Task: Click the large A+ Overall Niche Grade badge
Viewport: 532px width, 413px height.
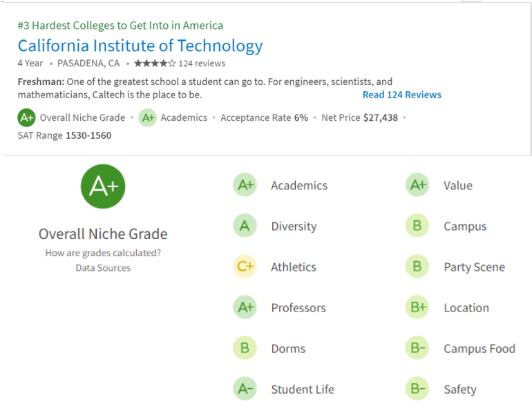Action: 103,186
